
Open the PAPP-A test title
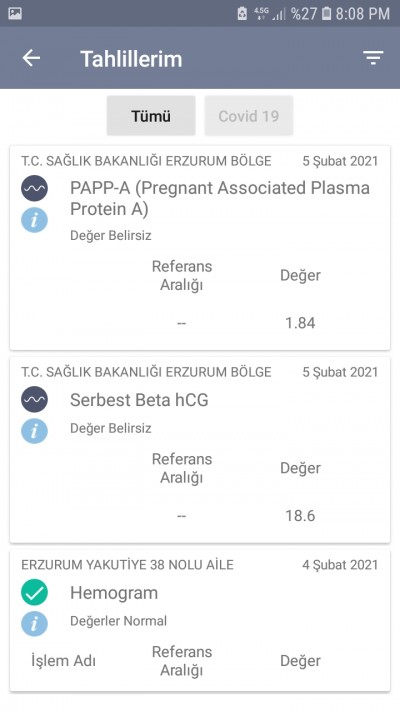[220, 199]
